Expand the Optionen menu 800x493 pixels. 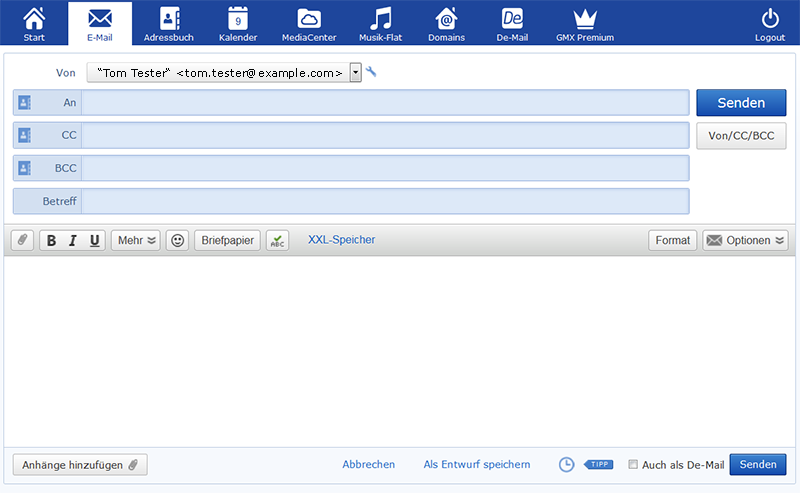point(745,240)
